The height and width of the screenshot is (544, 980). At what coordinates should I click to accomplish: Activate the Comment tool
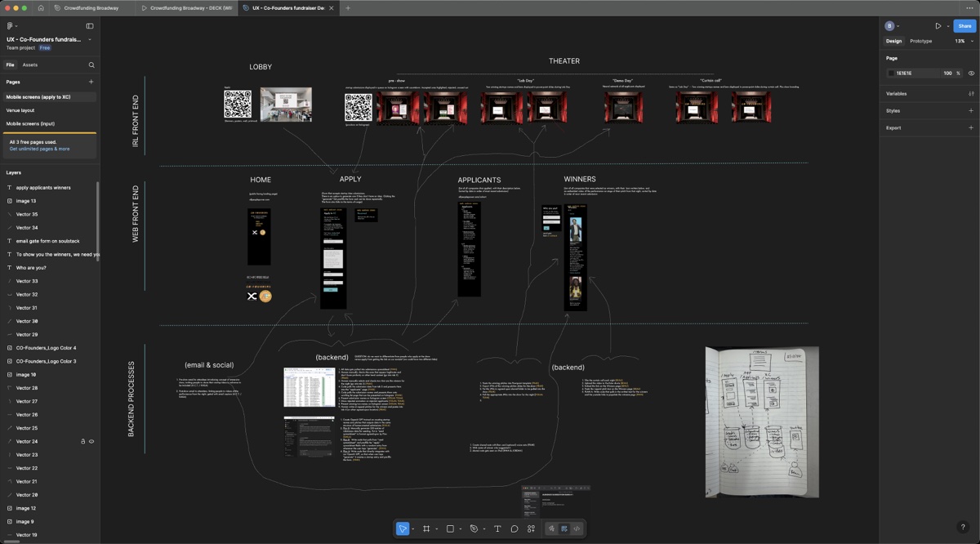pos(514,528)
